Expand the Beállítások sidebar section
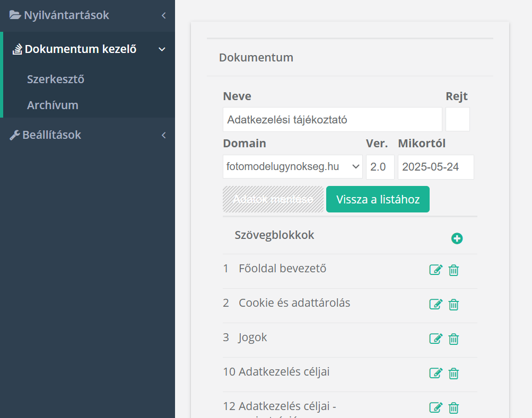Screen dimensions: 532x418 tap(88, 135)
